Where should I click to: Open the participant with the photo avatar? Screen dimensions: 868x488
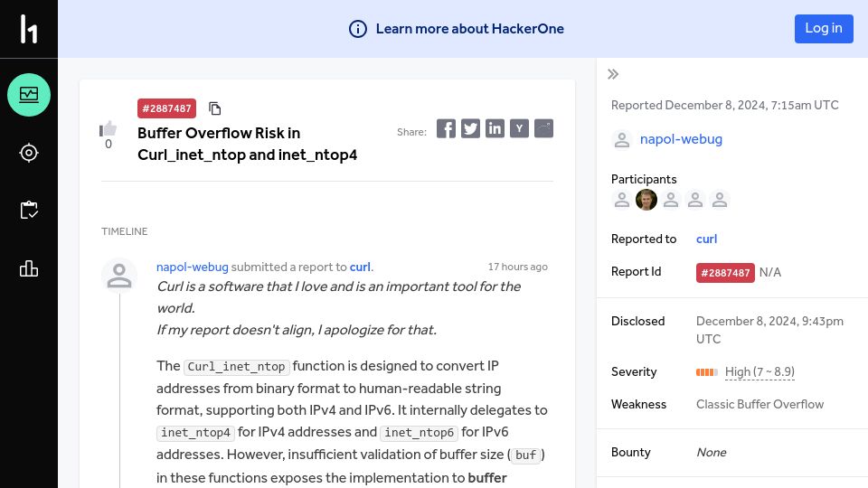click(x=646, y=200)
